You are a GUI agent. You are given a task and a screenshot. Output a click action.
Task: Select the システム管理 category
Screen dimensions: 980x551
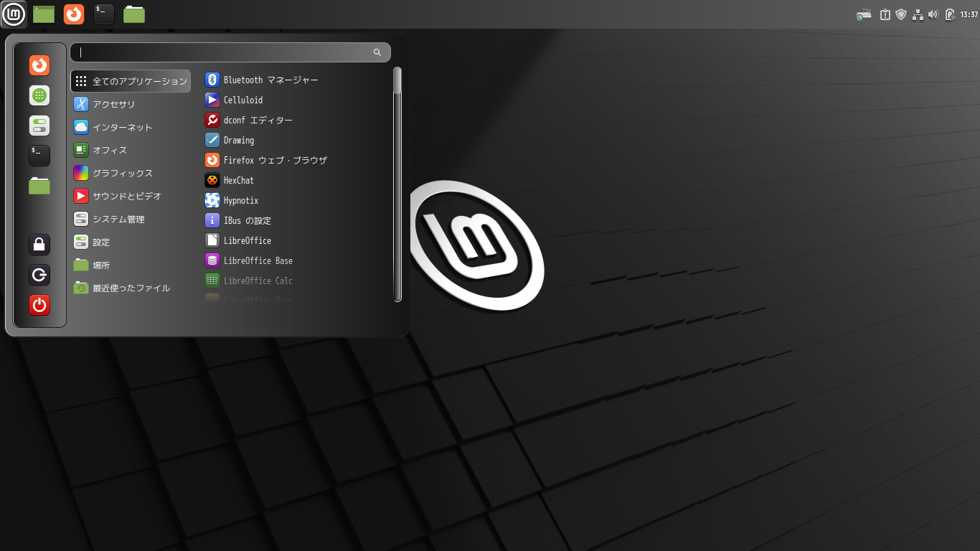click(131, 219)
